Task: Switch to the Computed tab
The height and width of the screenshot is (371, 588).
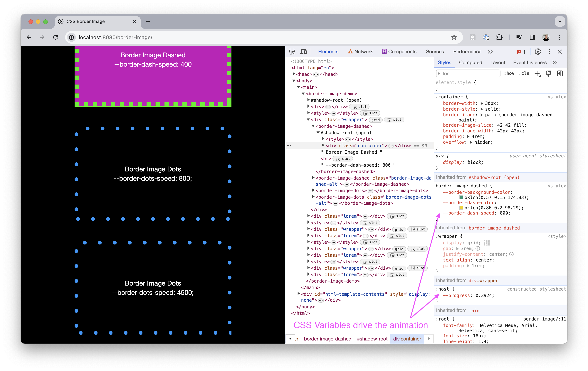Action: coord(471,63)
